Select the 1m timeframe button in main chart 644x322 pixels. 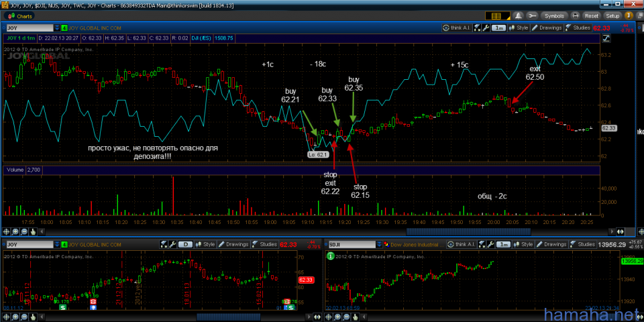498,28
